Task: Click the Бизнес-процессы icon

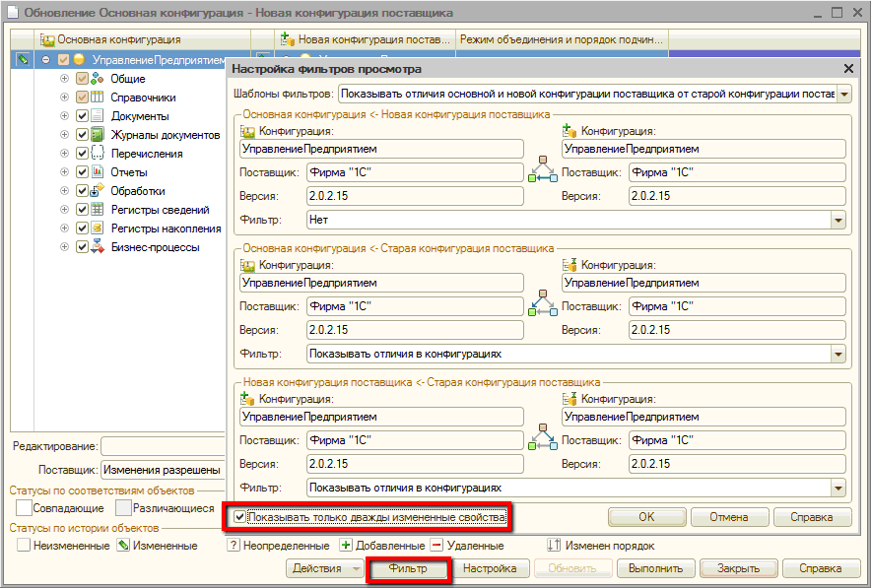Action: (x=98, y=247)
